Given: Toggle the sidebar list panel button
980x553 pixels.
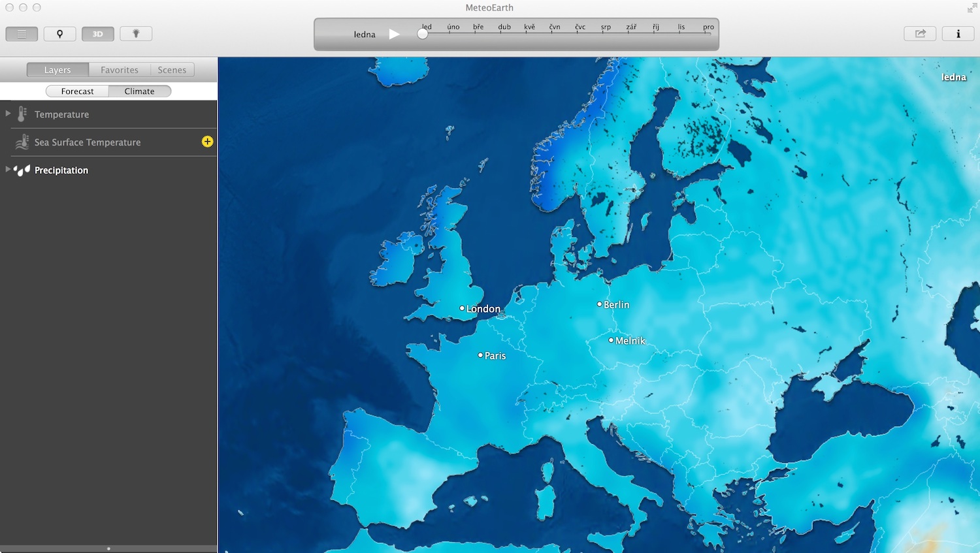Looking at the screenshot, I should (x=22, y=34).
